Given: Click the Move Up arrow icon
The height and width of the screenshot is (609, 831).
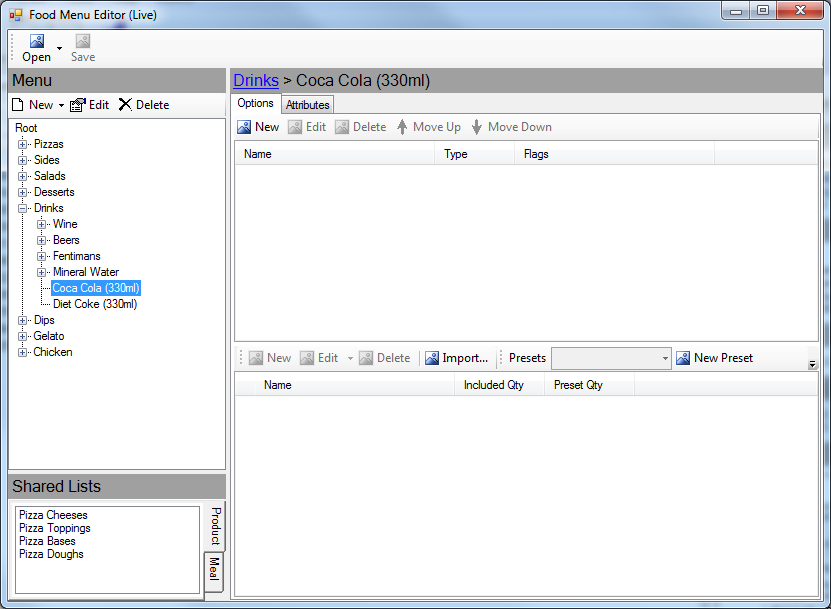Looking at the screenshot, I should 402,127.
